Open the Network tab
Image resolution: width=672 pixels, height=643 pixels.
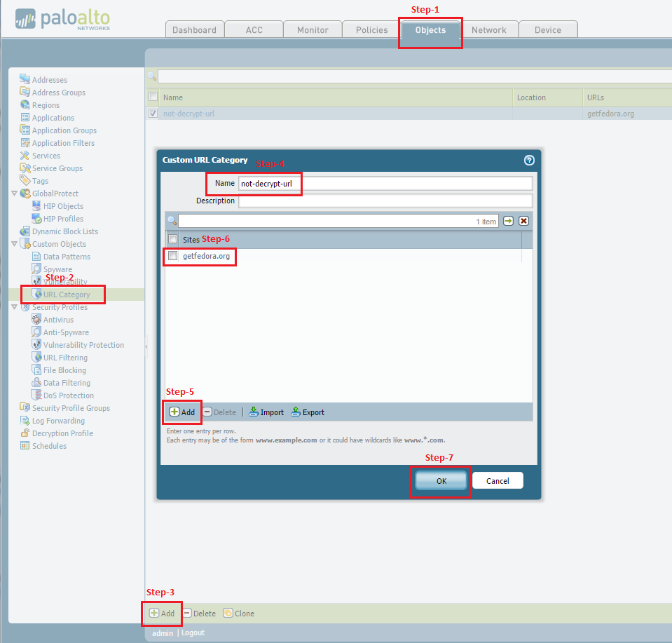click(489, 29)
